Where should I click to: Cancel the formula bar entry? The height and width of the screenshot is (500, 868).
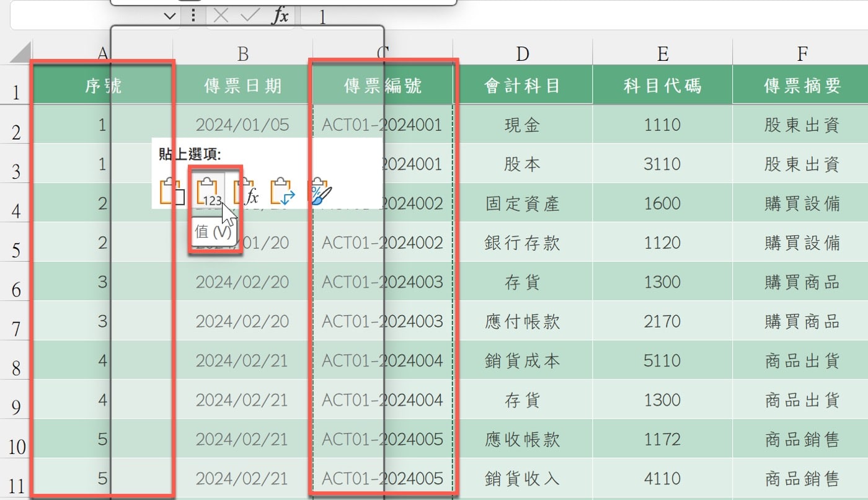click(x=219, y=16)
